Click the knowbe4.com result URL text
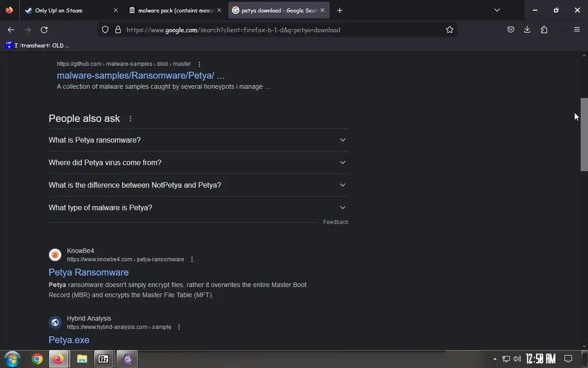Viewport: 588px width, 368px height. 125,259
